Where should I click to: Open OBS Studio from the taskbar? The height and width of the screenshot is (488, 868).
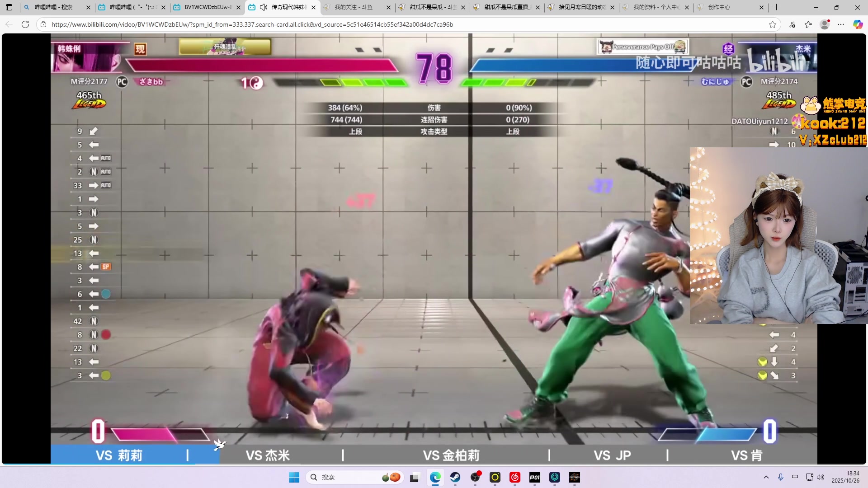(475, 478)
